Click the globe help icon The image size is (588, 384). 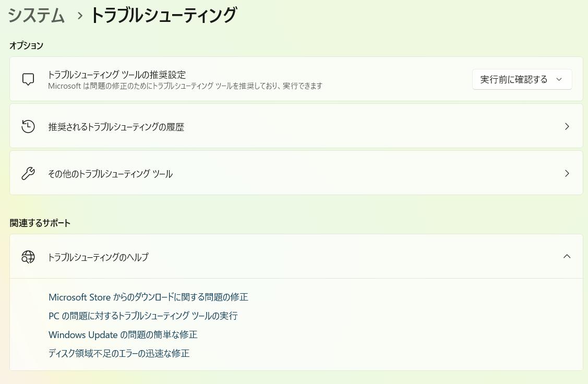pyautogui.click(x=28, y=257)
